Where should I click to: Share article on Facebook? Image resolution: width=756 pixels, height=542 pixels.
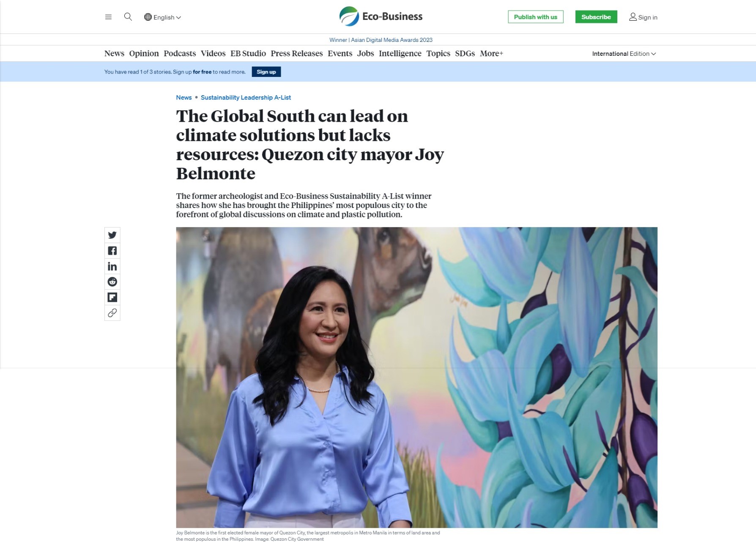point(112,251)
